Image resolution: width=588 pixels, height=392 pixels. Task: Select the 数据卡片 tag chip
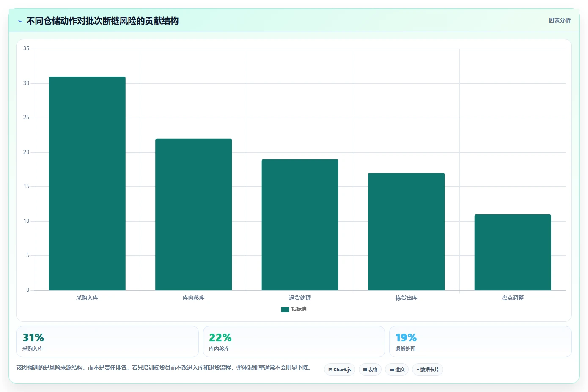pyautogui.click(x=428, y=370)
